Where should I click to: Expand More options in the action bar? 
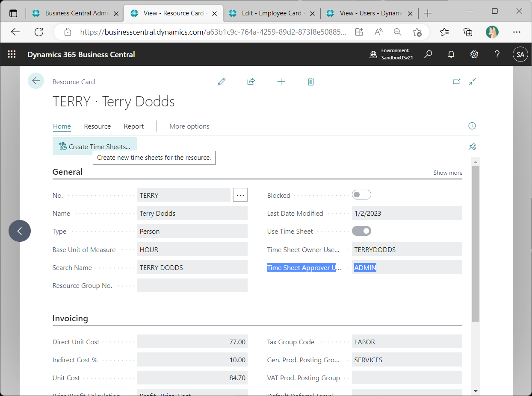pyautogui.click(x=189, y=126)
